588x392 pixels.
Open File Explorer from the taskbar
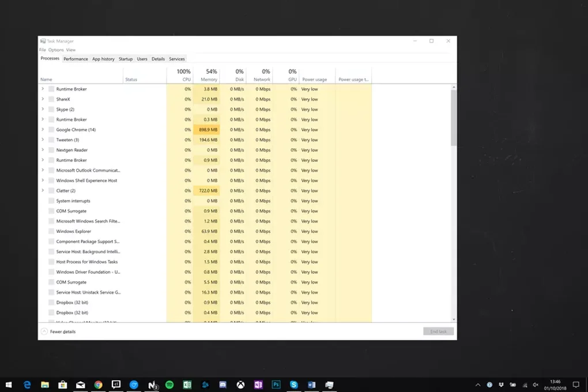click(x=45, y=385)
